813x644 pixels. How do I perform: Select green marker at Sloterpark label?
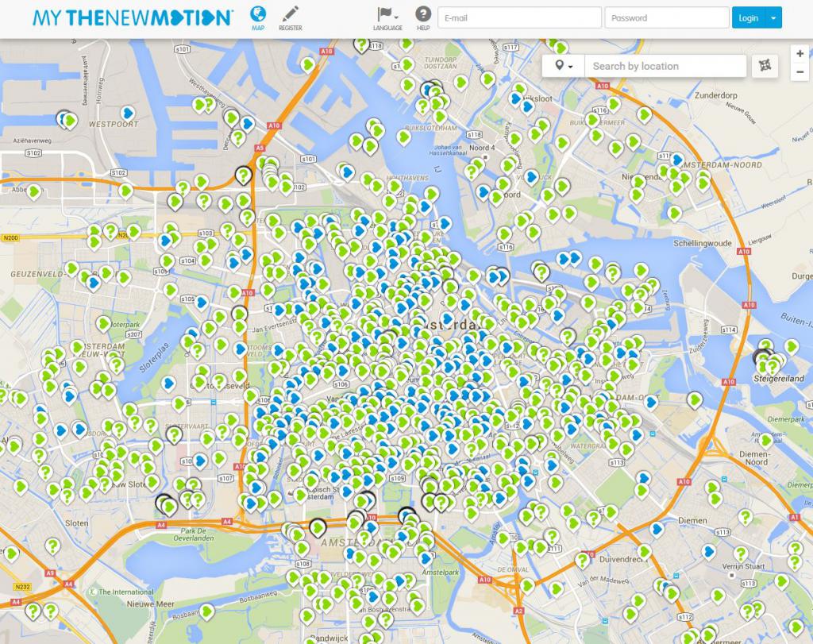click(103, 323)
